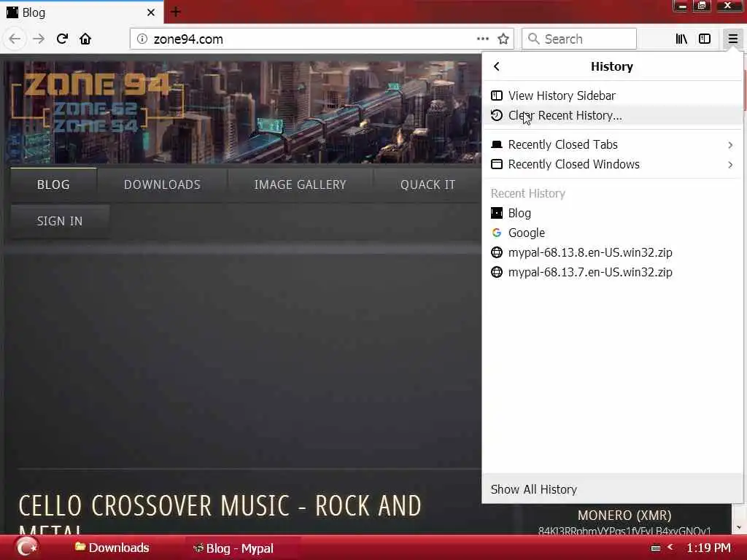747x560 pixels.
Task: Go back with the browser back arrow
Action: [x=15, y=39]
